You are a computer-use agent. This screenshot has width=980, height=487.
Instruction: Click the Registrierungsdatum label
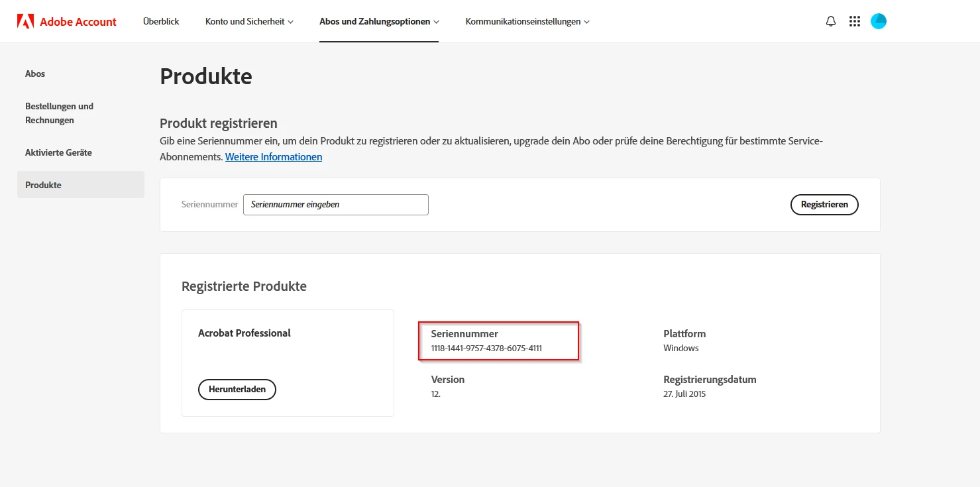tap(710, 380)
